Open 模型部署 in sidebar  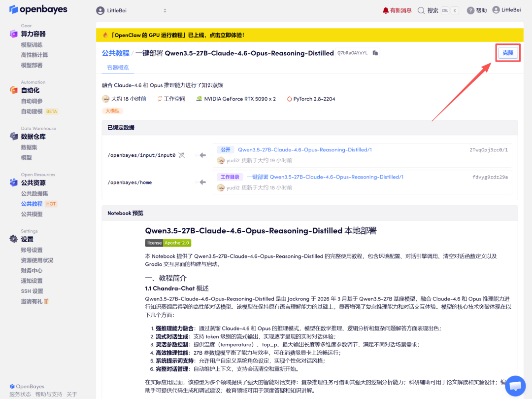tap(32, 65)
